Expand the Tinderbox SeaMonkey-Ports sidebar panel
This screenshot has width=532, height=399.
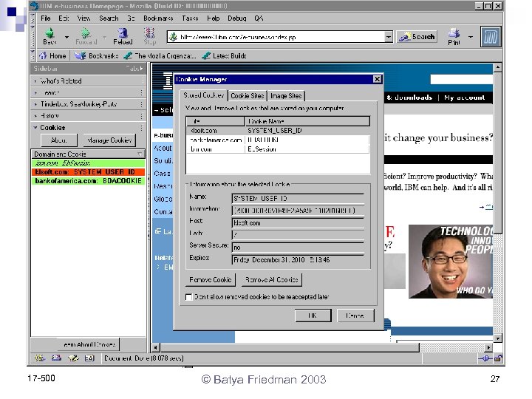coord(87,104)
